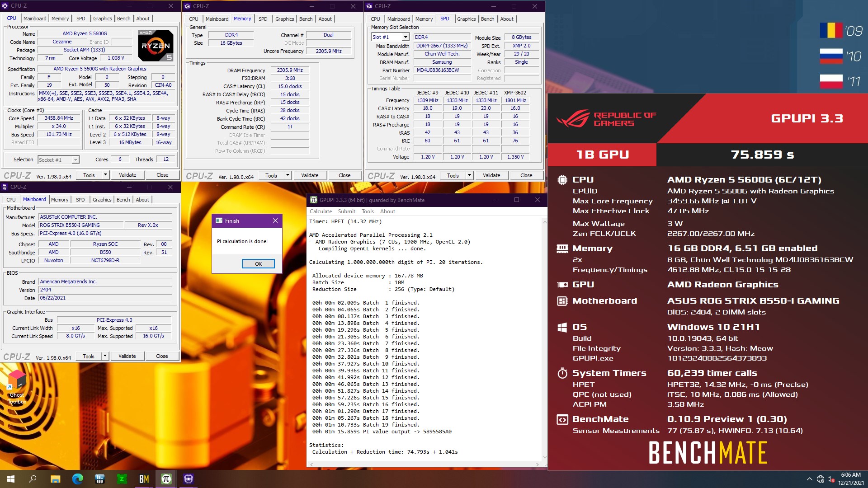Open the Windows Start menu
Screen dimensions: 868x488
(x=11, y=479)
